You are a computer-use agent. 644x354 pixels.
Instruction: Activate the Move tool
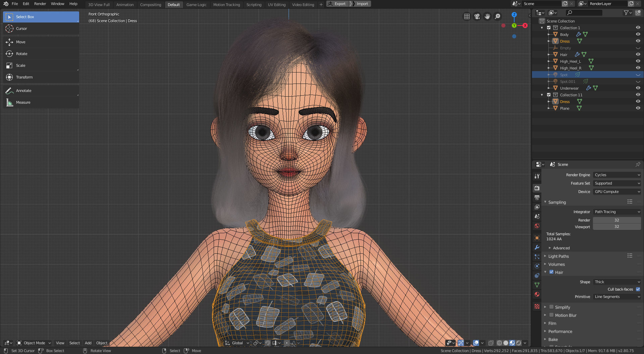(x=41, y=42)
